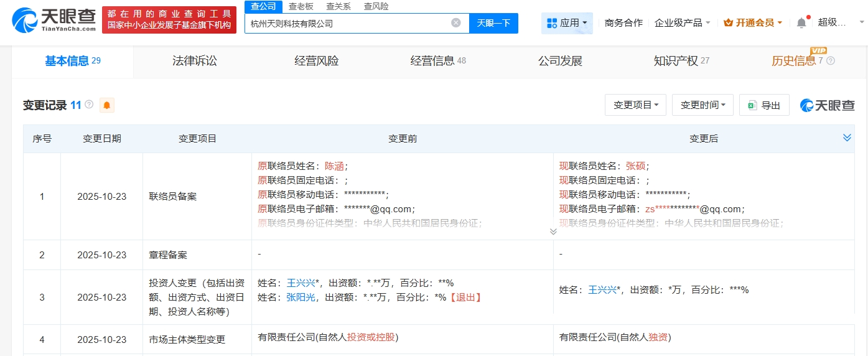
Task: Open the 应用 apps dropdown
Action: [567, 23]
